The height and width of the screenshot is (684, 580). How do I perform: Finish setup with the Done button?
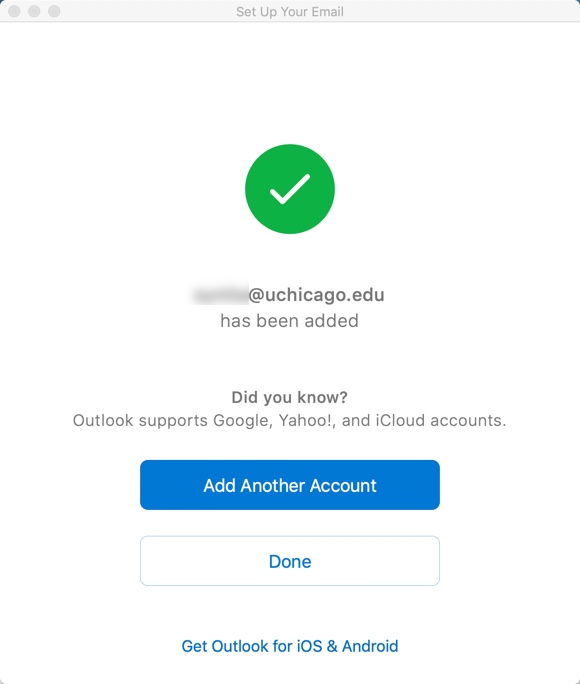[x=290, y=561]
